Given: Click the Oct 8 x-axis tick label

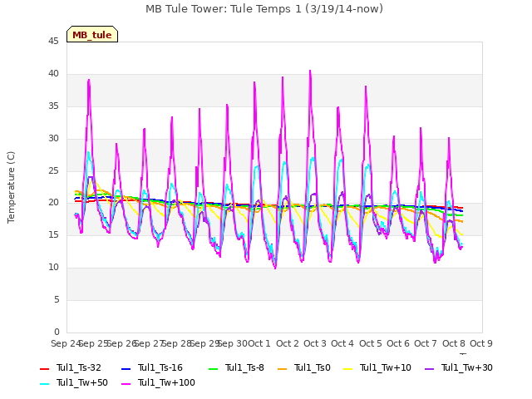Looking at the screenshot, I should tap(454, 343).
